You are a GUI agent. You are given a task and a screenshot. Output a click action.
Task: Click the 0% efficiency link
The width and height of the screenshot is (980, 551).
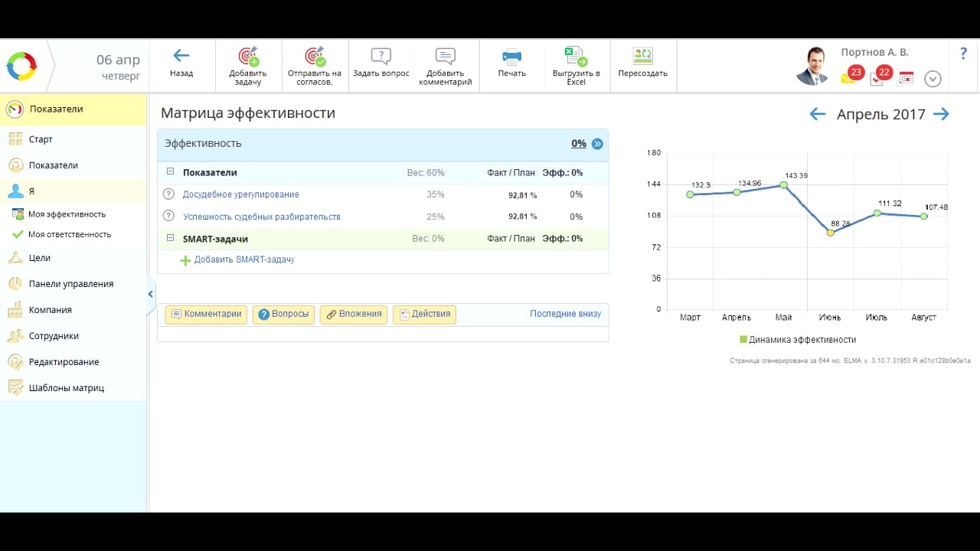point(579,143)
